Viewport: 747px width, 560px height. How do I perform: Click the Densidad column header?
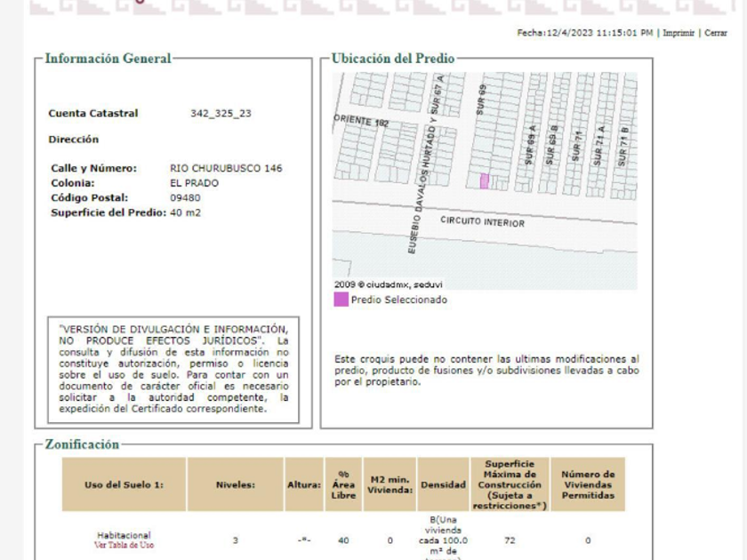(443, 484)
